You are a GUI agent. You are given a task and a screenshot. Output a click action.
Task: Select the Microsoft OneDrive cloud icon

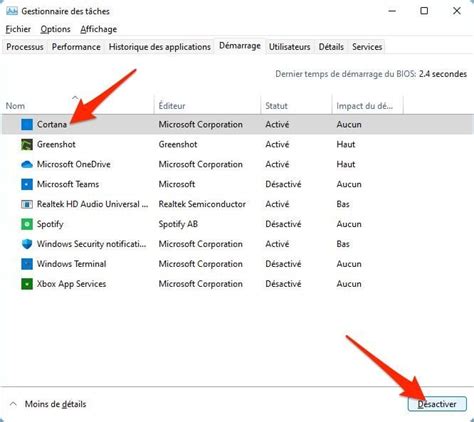point(27,164)
